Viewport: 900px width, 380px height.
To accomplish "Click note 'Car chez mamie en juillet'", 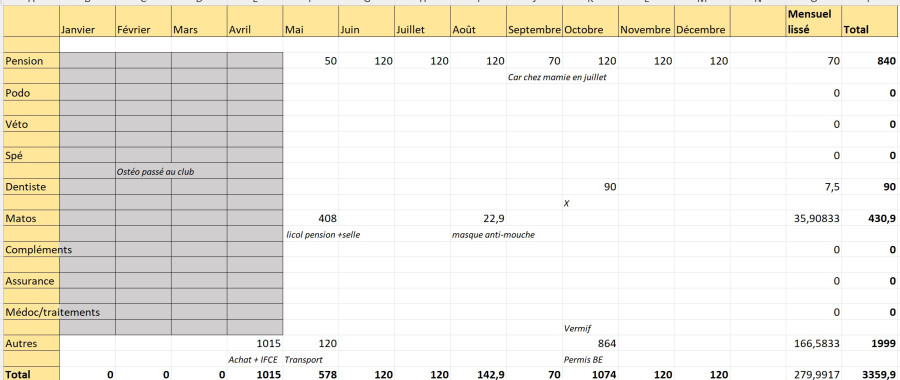I will [x=557, y=77].
